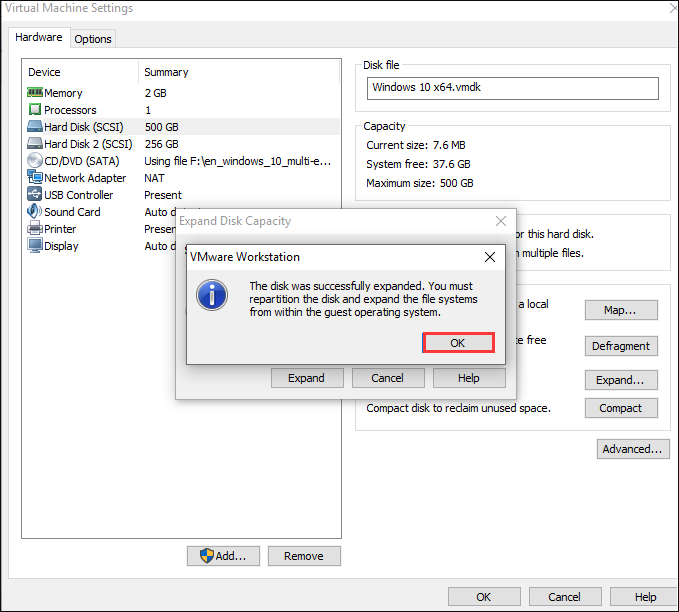Click the blue information icon in VMware dialog
This screenshot has width=679, height=612.
[x=212, y=295]
